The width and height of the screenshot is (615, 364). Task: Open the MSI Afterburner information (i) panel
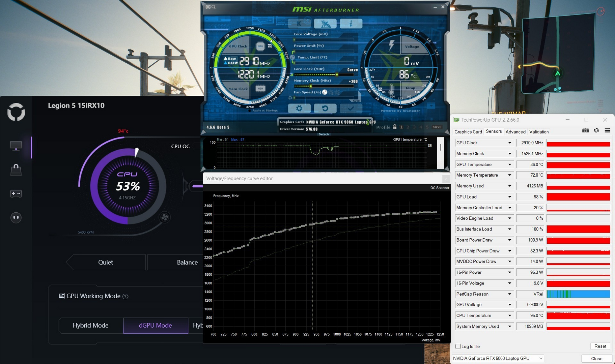point(351,24)
